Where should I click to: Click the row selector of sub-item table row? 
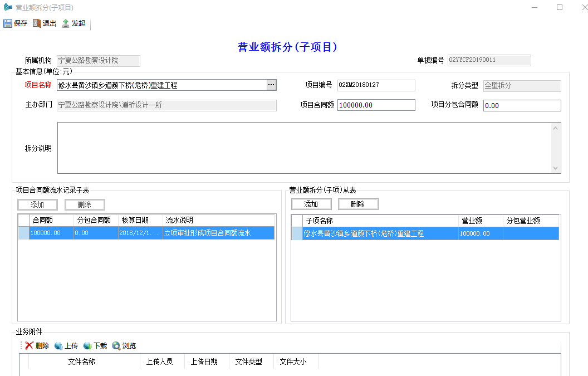(297, 233)
